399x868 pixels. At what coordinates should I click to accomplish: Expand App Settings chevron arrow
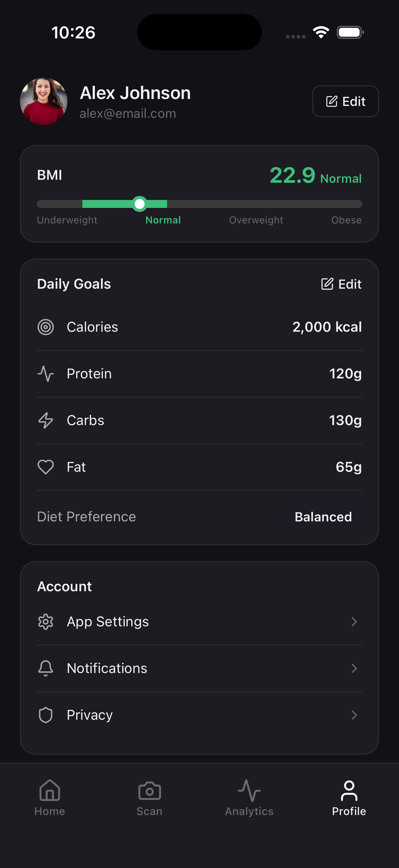[x=354, y=622]
